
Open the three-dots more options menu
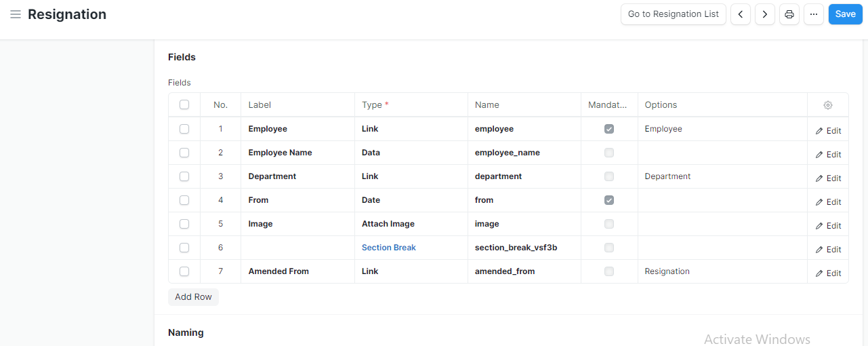[813, 14]
